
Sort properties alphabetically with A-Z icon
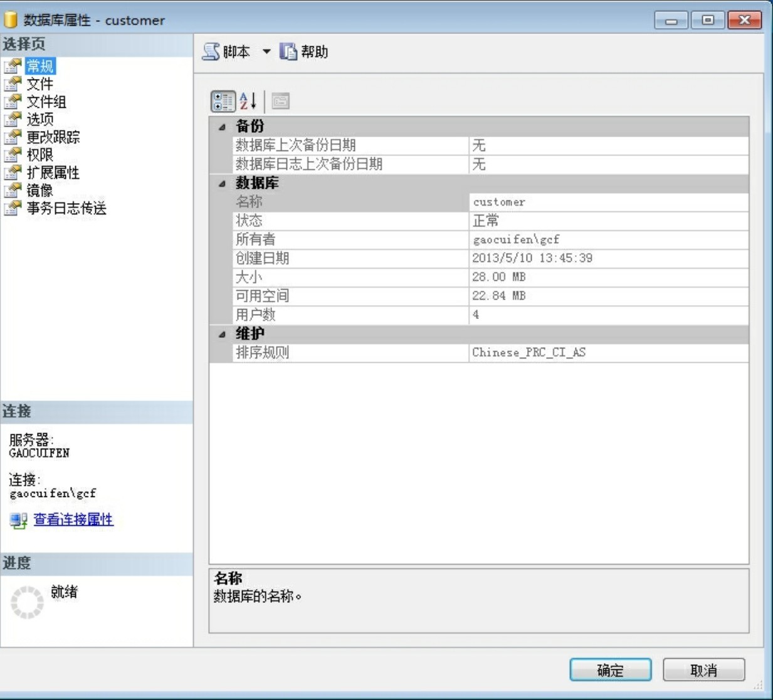click(x=248, y=101)
